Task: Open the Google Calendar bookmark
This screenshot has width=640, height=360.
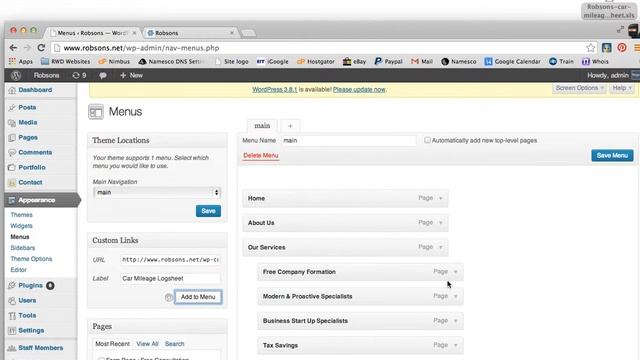Action: 513,61
